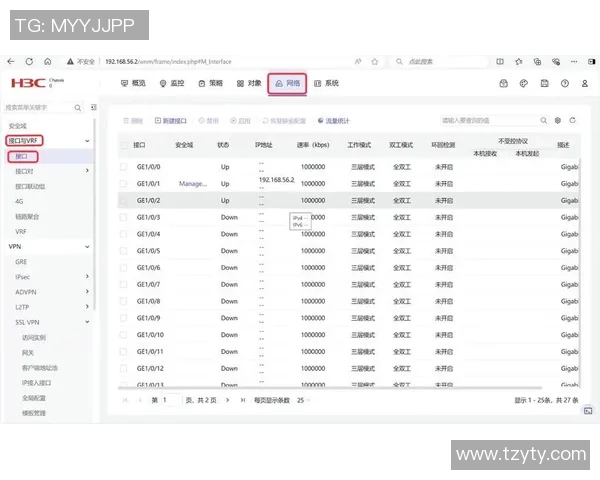
Task: Tick the checkbox for GE1/0/0
Action: point(123,167)
